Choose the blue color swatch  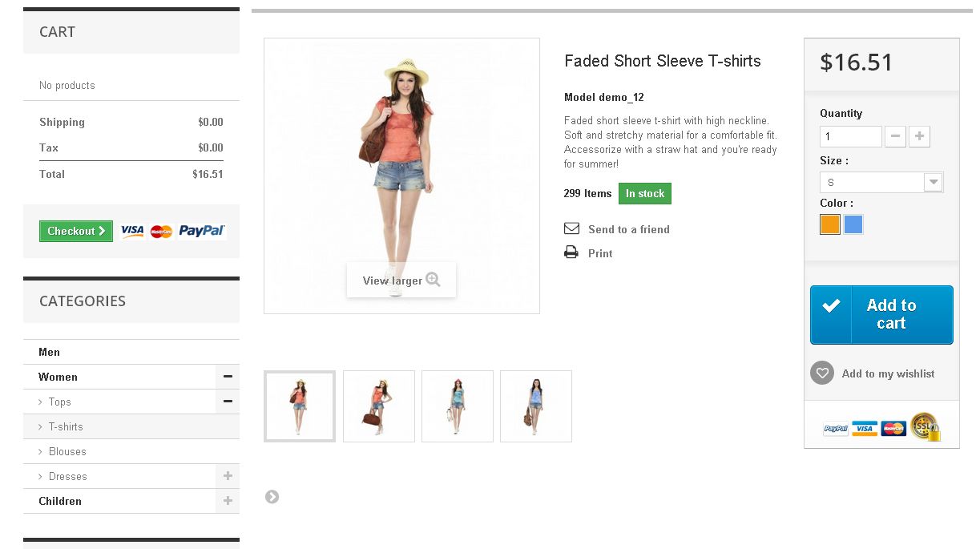(x=853, y=224)
